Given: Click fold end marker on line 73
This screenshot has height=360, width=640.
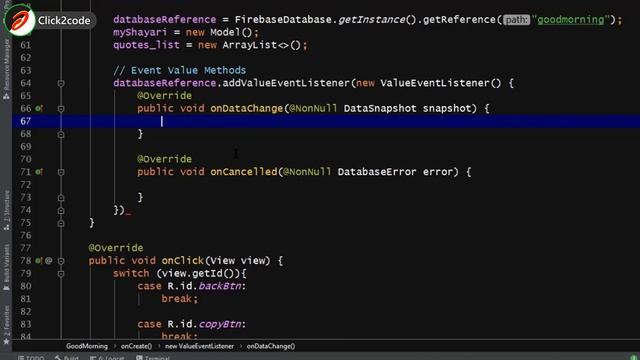Looking at the screenshot, I should pos(61,198).
